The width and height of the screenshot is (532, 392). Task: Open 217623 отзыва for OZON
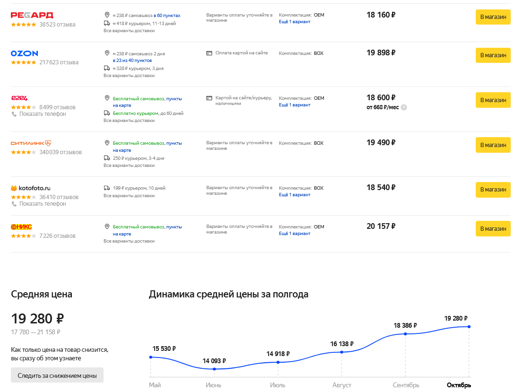click(59, 62)
